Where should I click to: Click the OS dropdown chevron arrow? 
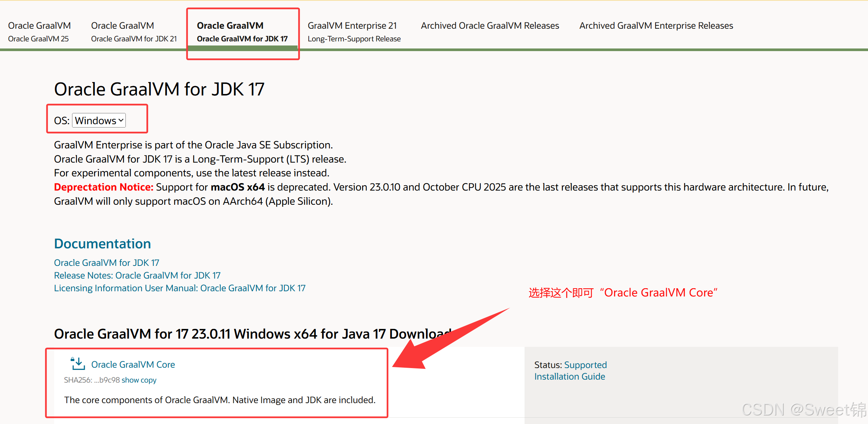click(x=121, y=120)
